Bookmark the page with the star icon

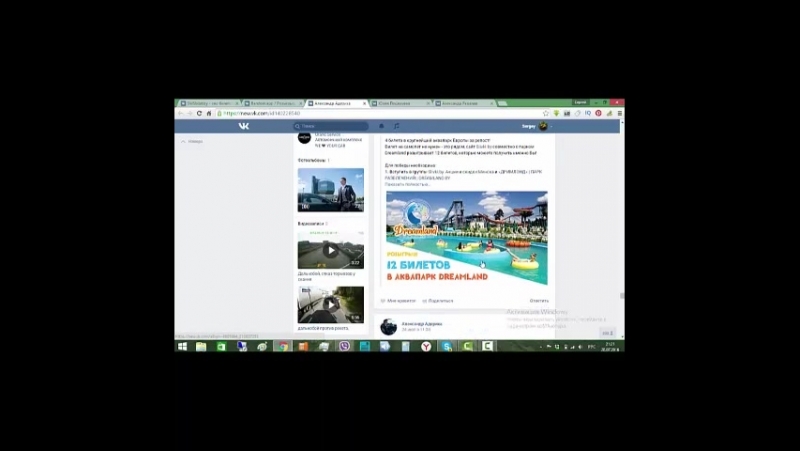point(546,113)
